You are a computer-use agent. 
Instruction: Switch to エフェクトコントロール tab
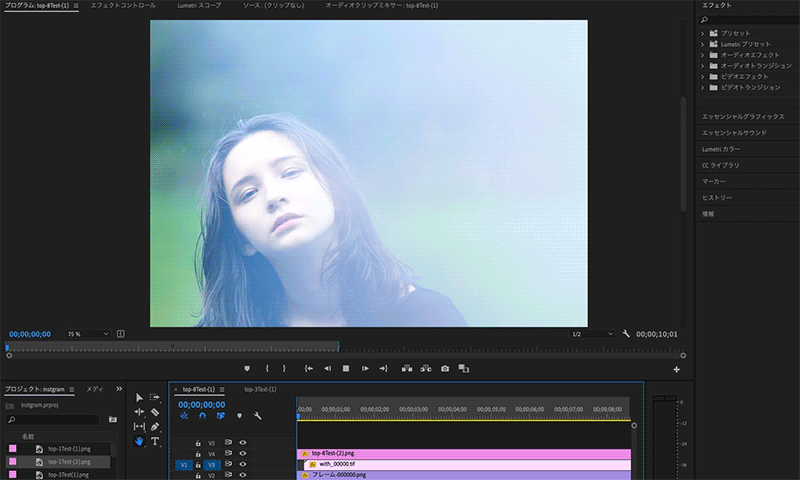[x=123, y=6]
